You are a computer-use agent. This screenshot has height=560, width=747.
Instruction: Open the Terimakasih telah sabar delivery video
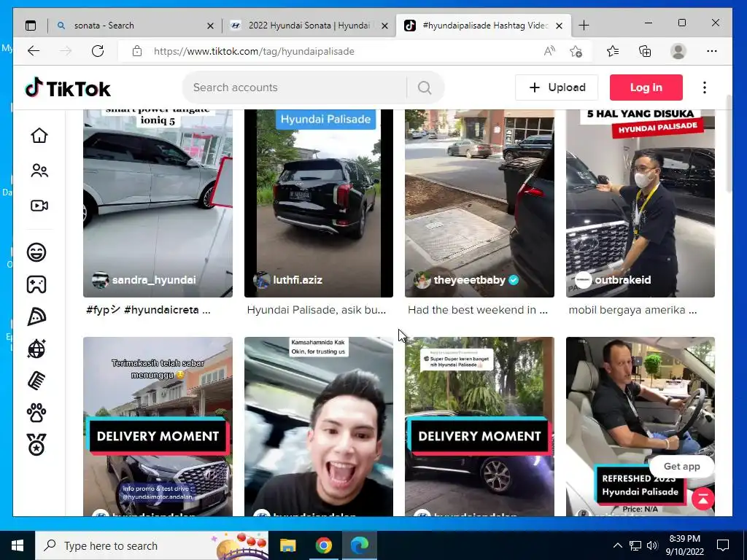pyautogui.click(x=158, y=427)
